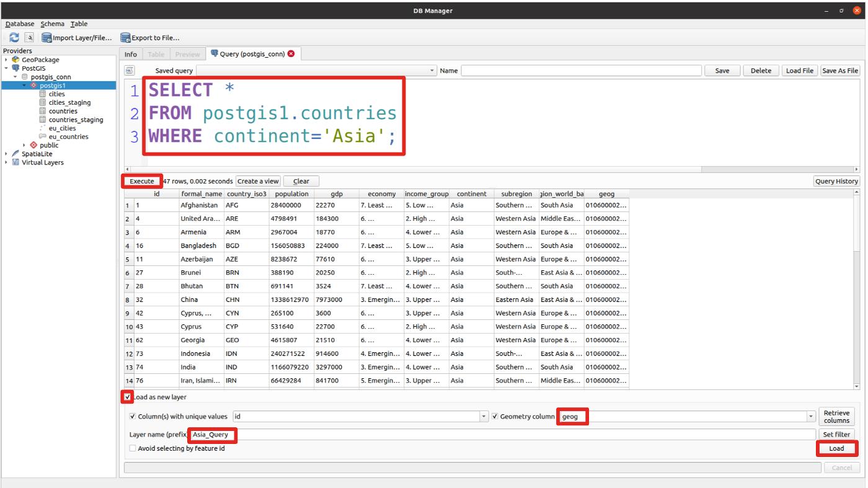The width and height of the screenshot is (868, 488).
Task: Select the PostGIS provider icon
Action: tap(17, 68)
